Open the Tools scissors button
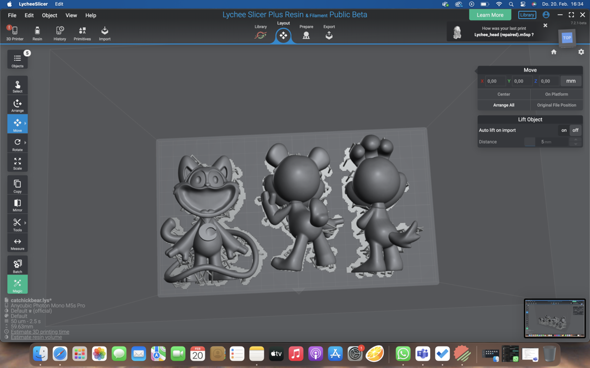590x368 pixels. pos(17,224)
